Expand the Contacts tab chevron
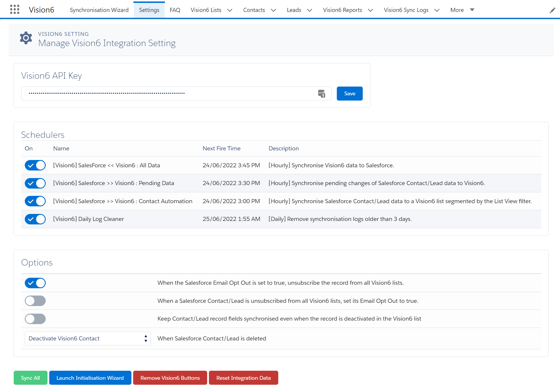This screenshot has height=392, width=560. click(x=273, y=10)
